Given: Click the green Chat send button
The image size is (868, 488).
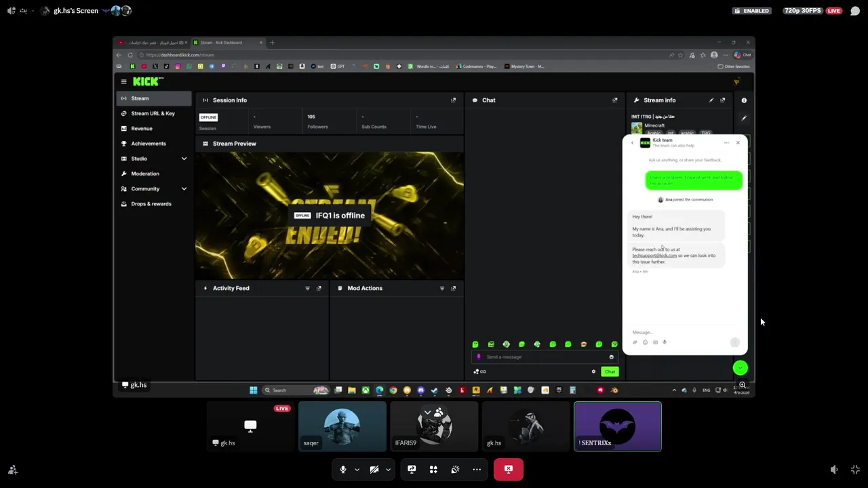Looking at the screenshot, I should 610,371.
